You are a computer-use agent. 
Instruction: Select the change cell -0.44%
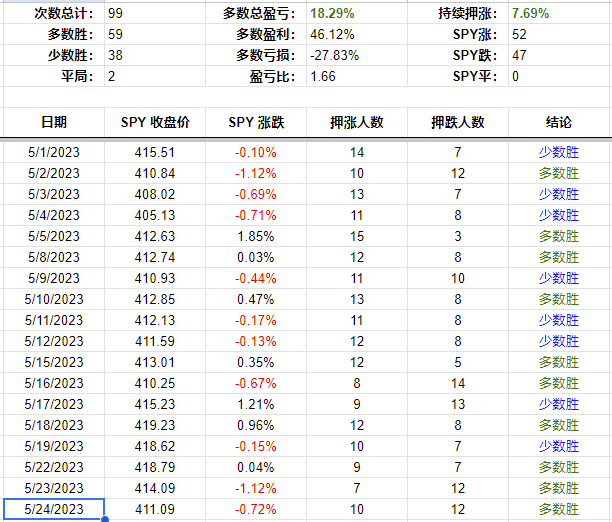[x=256, y=278]
